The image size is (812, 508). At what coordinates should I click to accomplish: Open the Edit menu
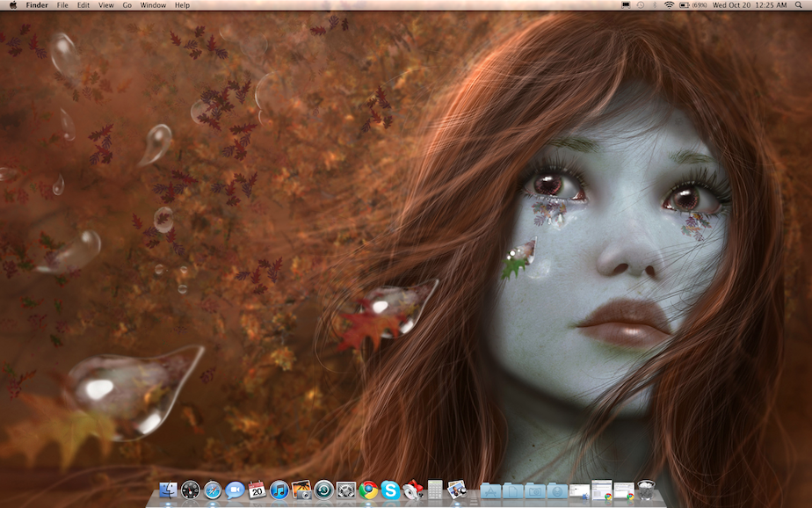click(83, 5)
